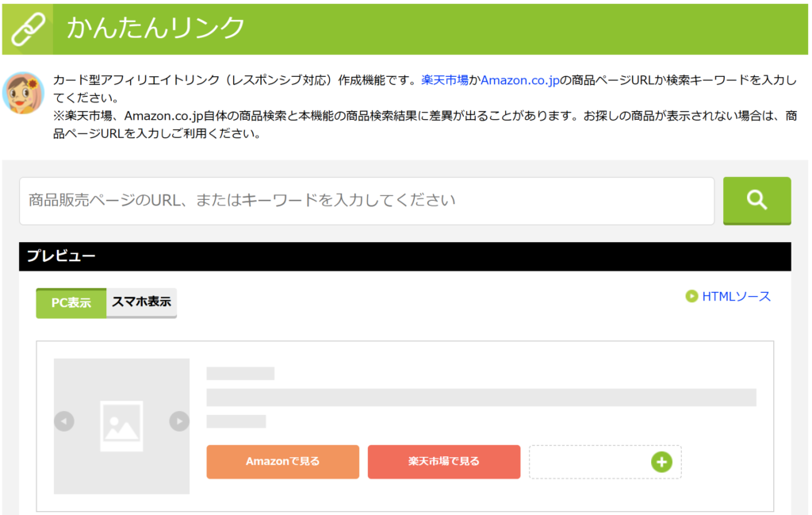Screen dimensions: 812x515
Task: Click the green arrow icon beside HTMLソース
Action: 691,297
